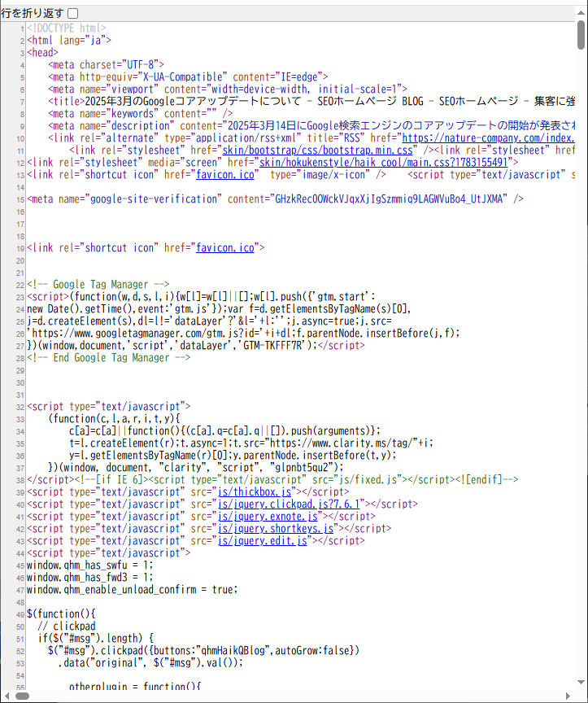Click the X-UA-Compatible meta line
The width and height of the screenshot is (588, 703).
(x=188, y=76)
